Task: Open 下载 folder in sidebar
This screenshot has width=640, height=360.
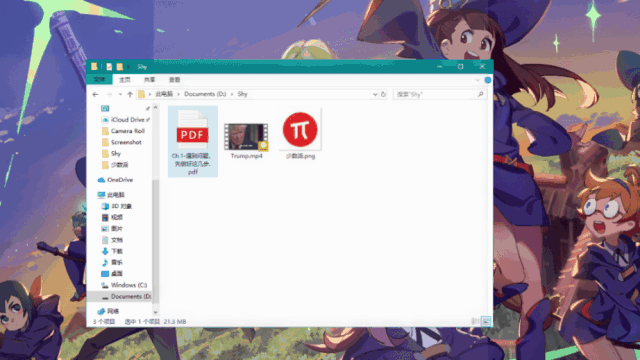Action: (x=117, y=251)
